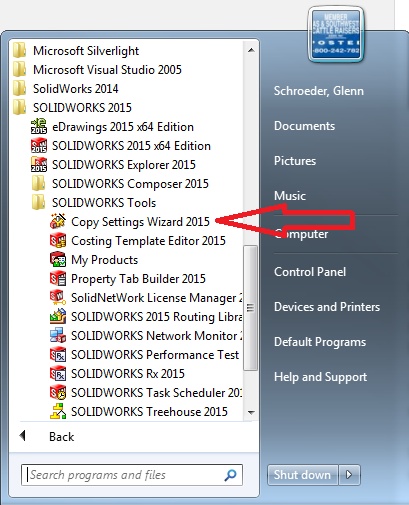409x505 pixels.
Task: Open Help and Support
Action: click(x=320, y=377)
